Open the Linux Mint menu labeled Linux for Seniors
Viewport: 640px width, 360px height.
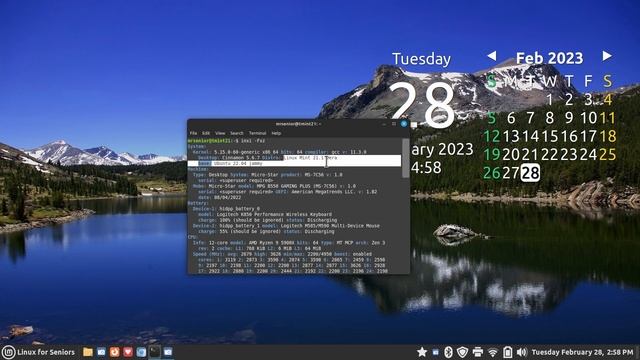[39, 352]
